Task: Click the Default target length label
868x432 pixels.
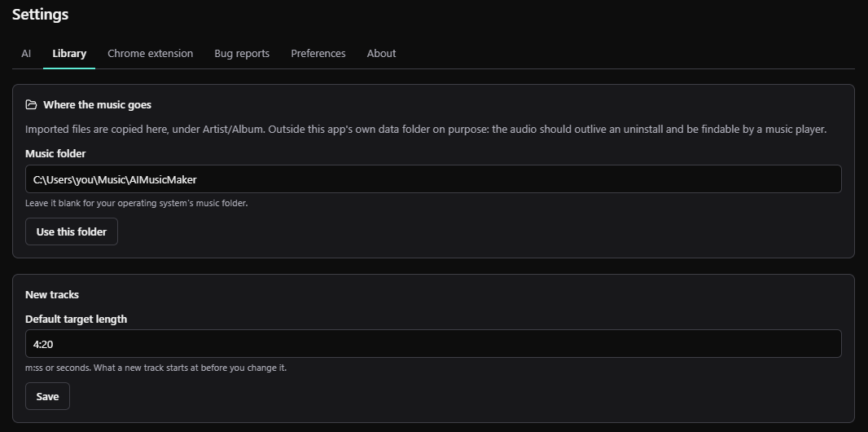Action: (76, 319)
